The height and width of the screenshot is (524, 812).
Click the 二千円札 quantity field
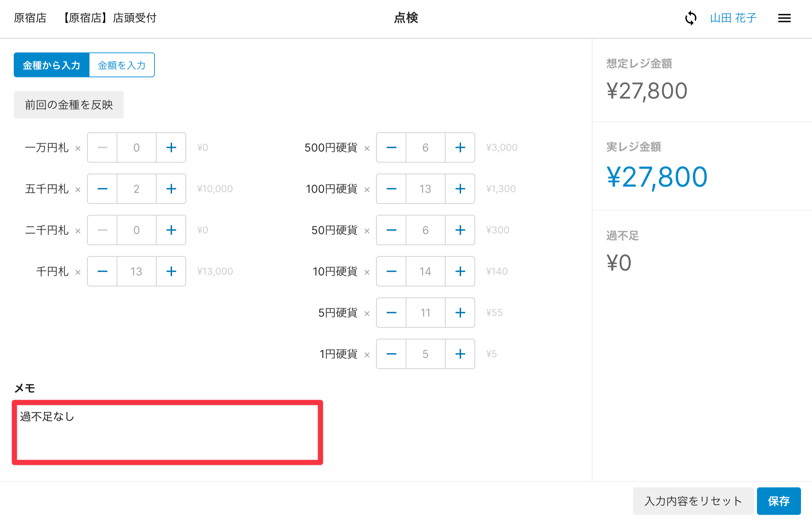pos(137,230)
